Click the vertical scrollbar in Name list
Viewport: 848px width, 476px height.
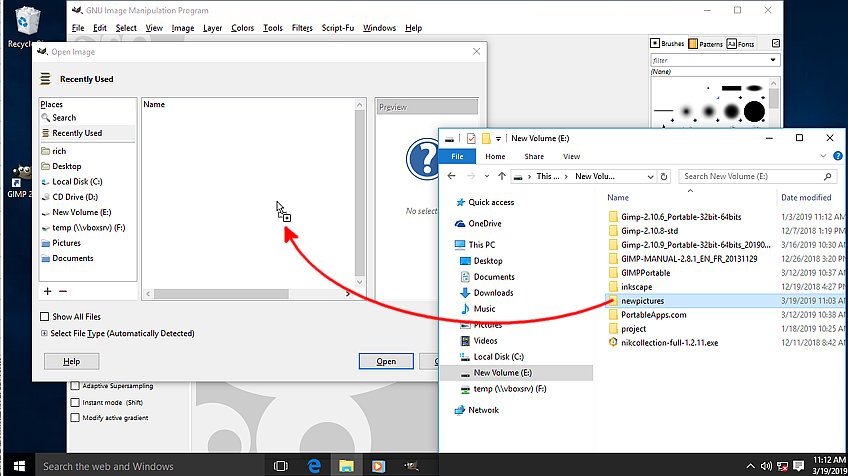click(360, 191)
